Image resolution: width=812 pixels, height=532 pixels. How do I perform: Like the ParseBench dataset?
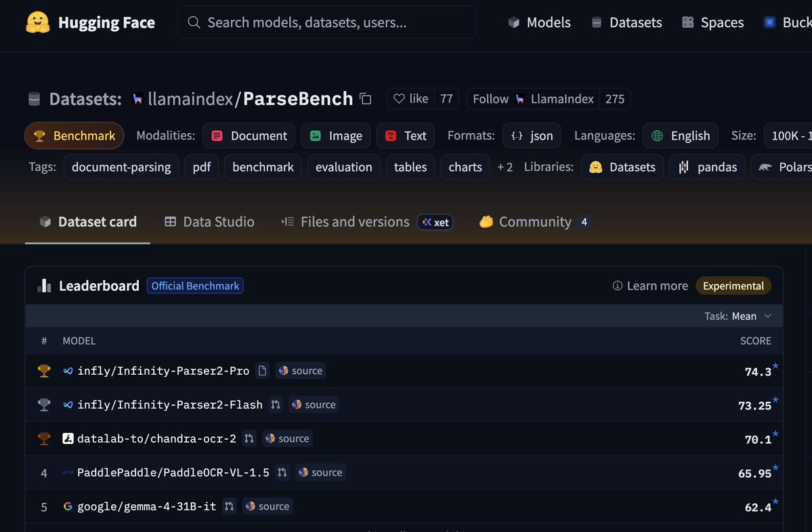tap(410, 98)
